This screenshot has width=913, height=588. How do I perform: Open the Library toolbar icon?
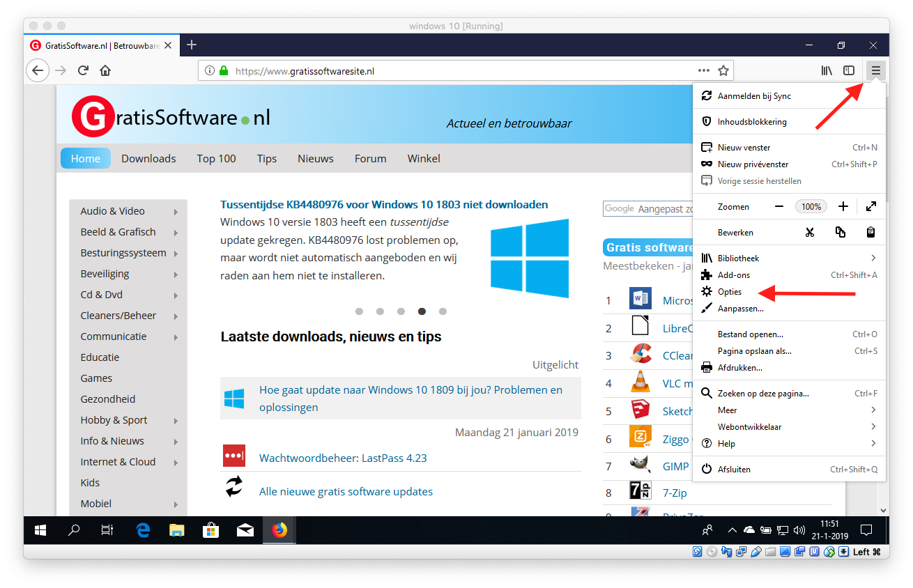click(x=827, y=70)
